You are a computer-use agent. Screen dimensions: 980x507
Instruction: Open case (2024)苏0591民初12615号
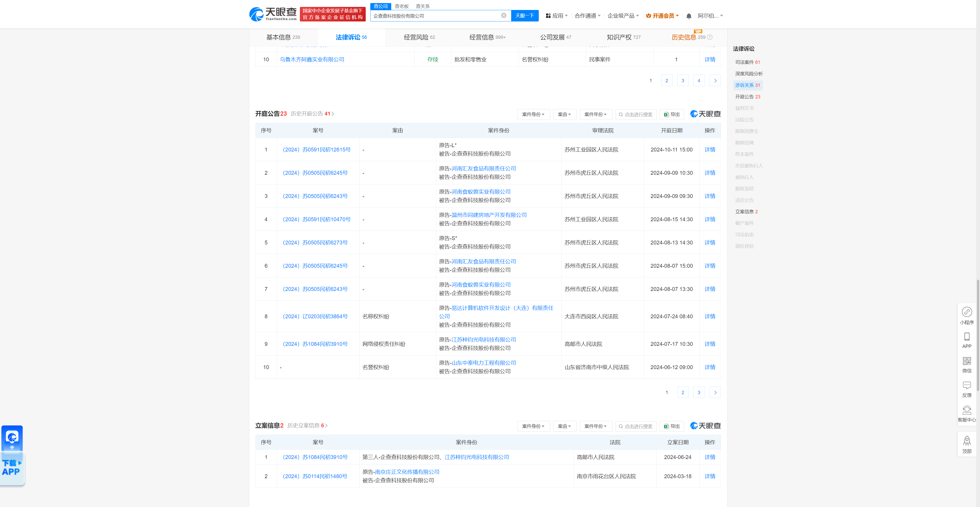pyautogui.click(x=316, y=150)
